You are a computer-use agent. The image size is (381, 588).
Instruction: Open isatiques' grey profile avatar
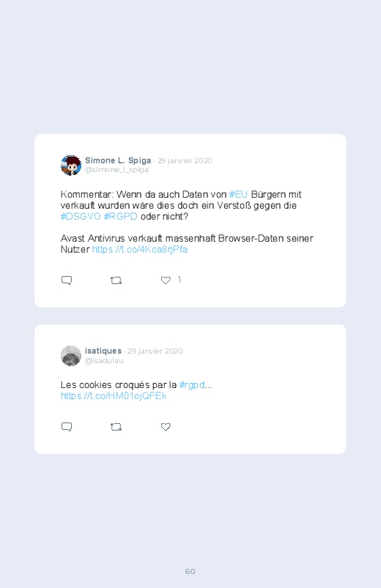tap(71, 356)
